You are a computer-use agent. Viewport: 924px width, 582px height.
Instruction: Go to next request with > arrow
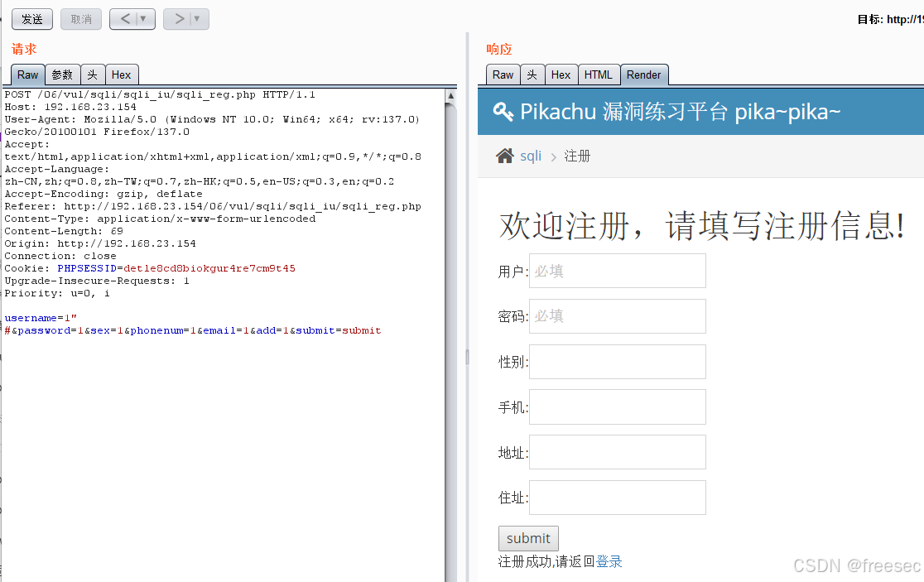point(179,19)
